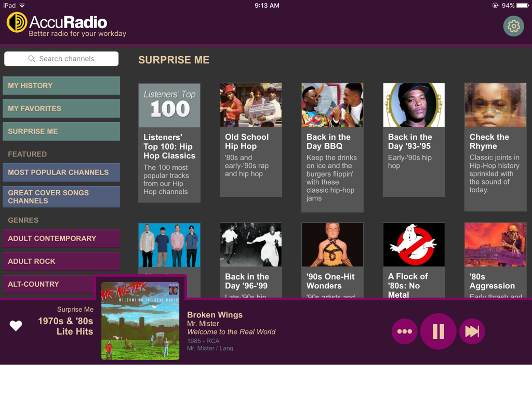Click the AccuRadio logo icon
This screenshot has width=532, height=399.
(x=17, y=22)
